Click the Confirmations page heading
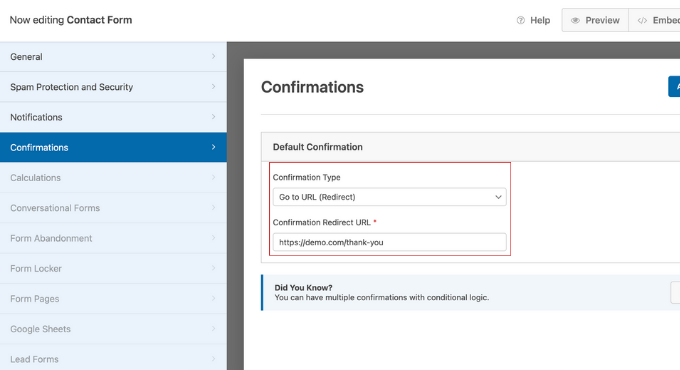The width and height of the screenshot is (680, 370). click(312, 87)
